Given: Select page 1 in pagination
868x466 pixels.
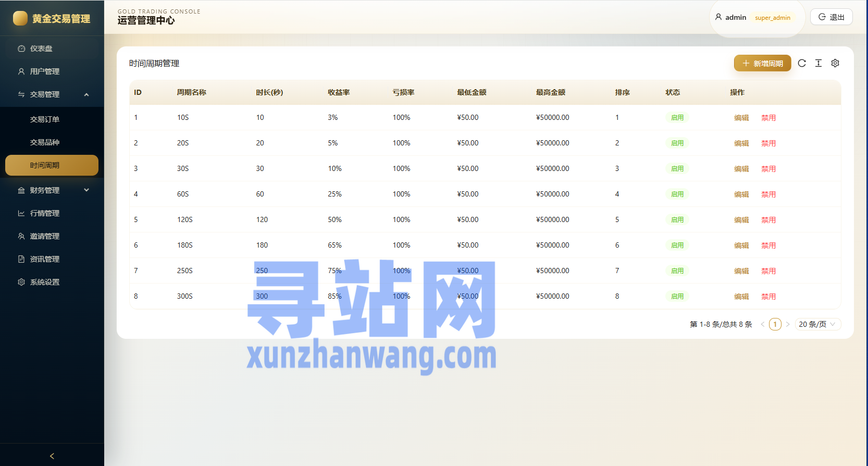Looking at the screenshot, I should [x=775, y=324].
